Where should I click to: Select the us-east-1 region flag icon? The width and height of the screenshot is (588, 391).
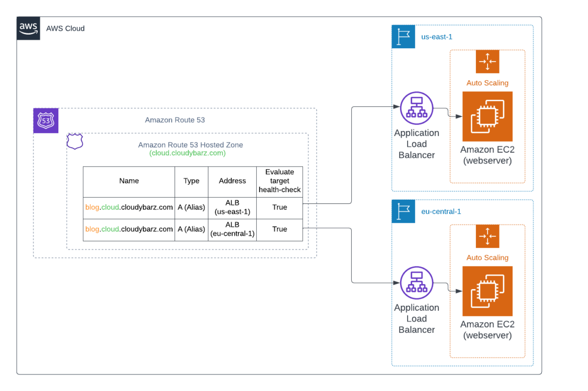[403, 37]
